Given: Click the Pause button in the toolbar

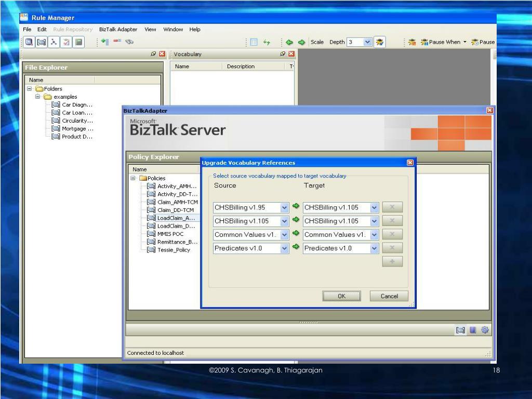Looking at the screenshot, I should pyautogui.click(x=483, y=42).
